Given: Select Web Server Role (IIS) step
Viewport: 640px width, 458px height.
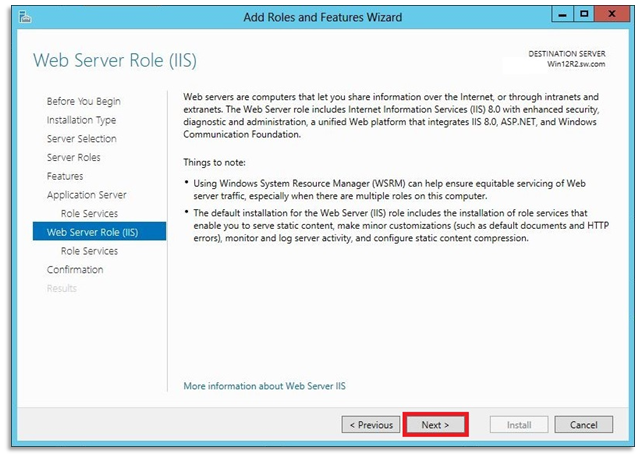Looking at the screenshot, I should click(x=99, y=231).
